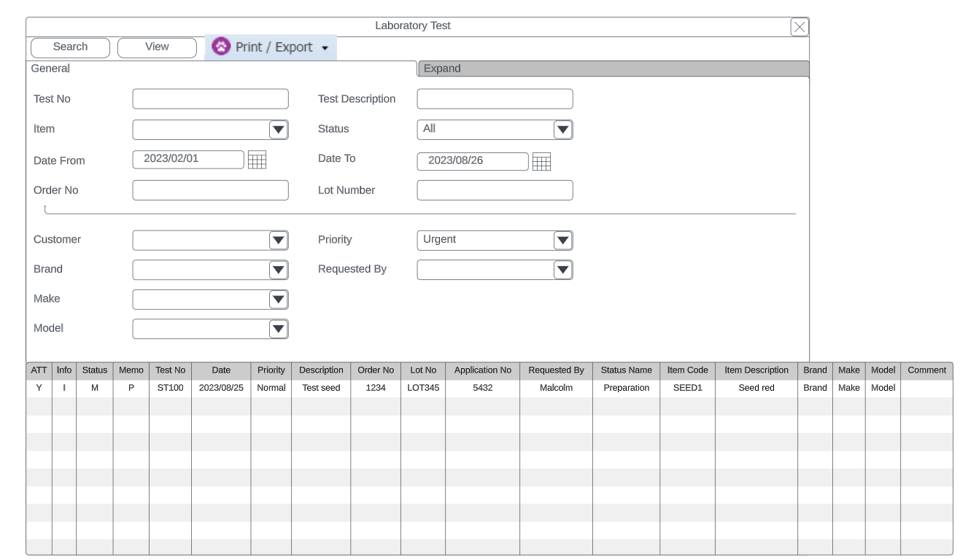960x560 pixels.
Task: Select the General tab
Action: (51, 69)
